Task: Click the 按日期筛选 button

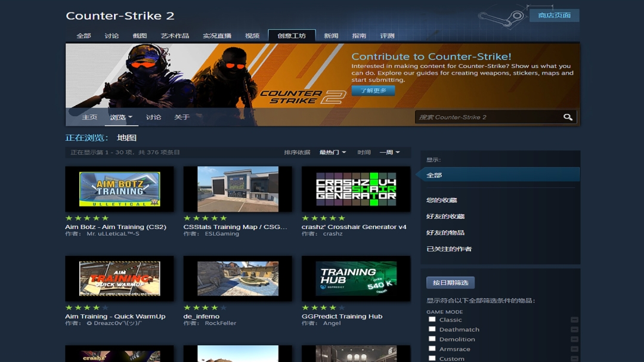Action: click(451, 283)
